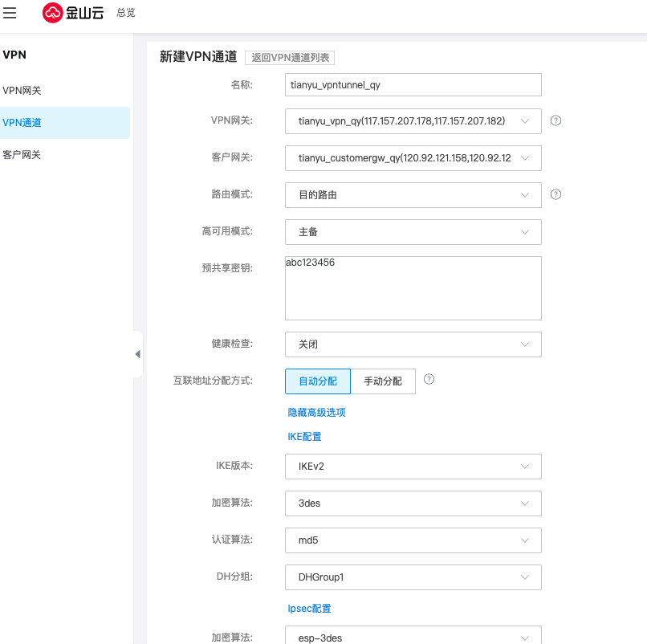
Task: Expand the DH分组 dropdown
Action: [413, 577]
